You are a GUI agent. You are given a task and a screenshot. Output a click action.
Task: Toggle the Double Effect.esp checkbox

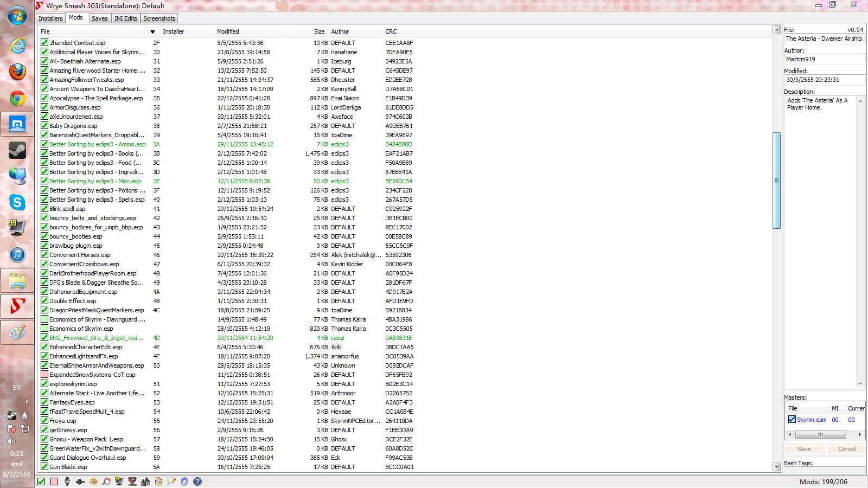[x=44, y=300]
